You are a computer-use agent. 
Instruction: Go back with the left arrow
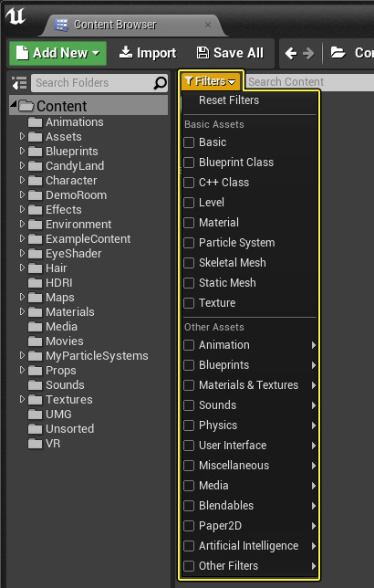[291, 53]
